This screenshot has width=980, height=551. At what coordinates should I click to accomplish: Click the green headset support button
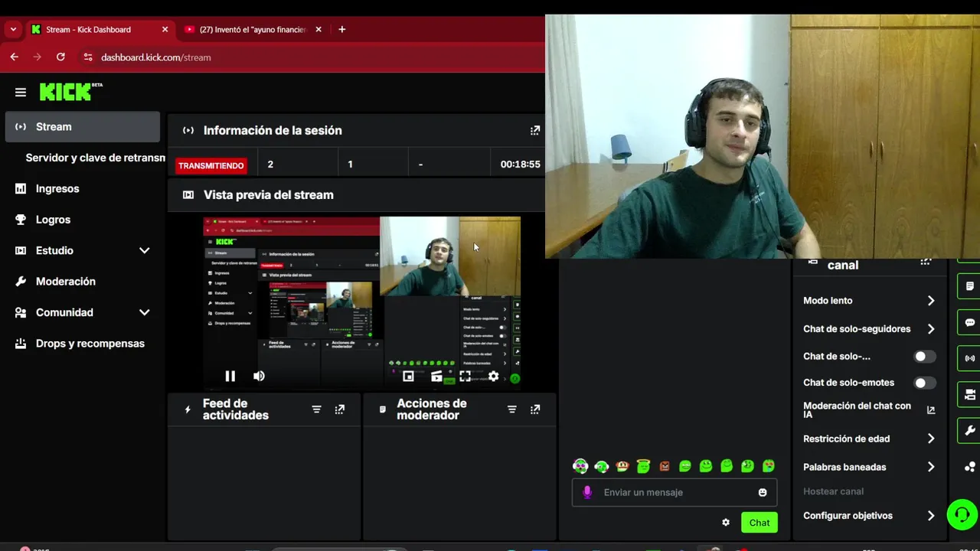click(x=962, y=514)
